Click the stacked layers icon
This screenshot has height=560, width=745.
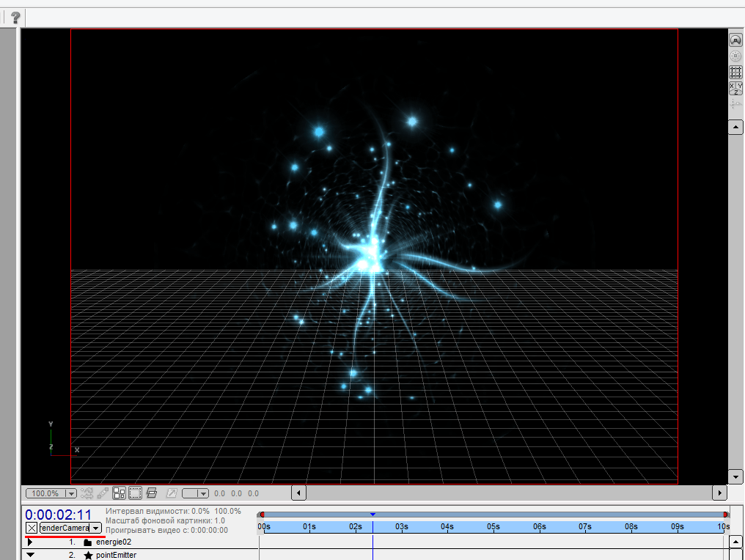click(152, 493)
